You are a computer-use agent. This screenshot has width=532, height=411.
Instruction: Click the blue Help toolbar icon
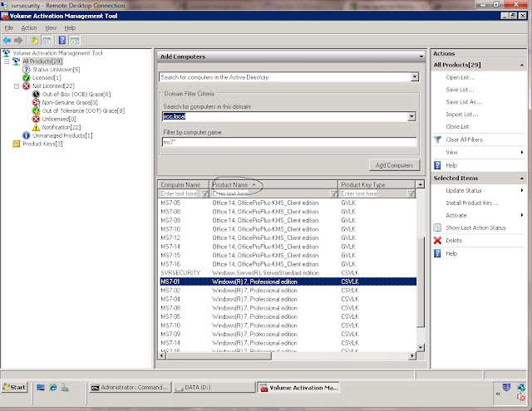pyautogui.click(x=62, y=41)
